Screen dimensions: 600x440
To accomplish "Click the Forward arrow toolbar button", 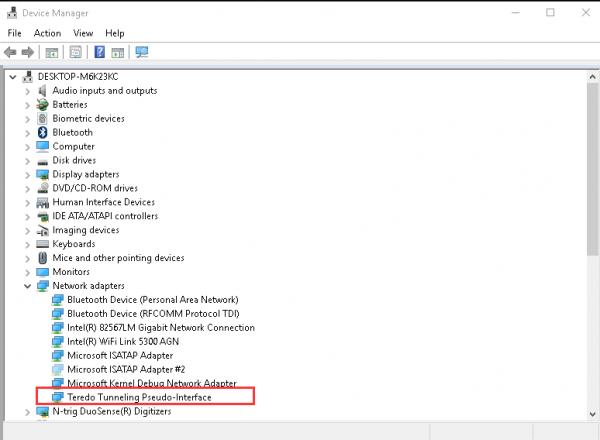I will point(28,52).
